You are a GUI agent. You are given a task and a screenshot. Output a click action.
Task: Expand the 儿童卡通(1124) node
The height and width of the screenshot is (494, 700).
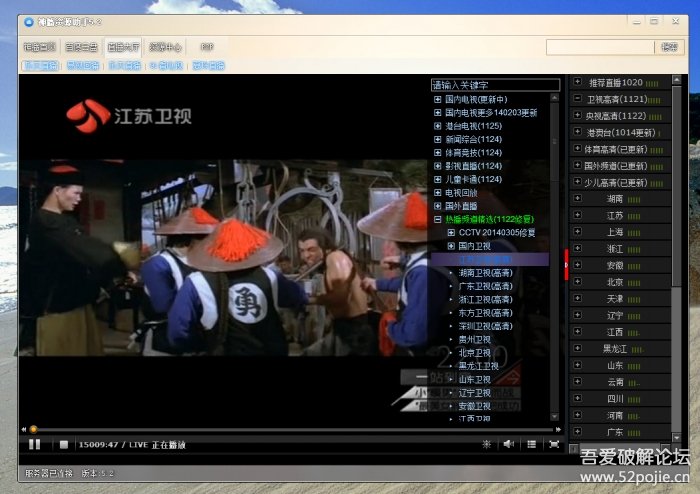point(438,179)
